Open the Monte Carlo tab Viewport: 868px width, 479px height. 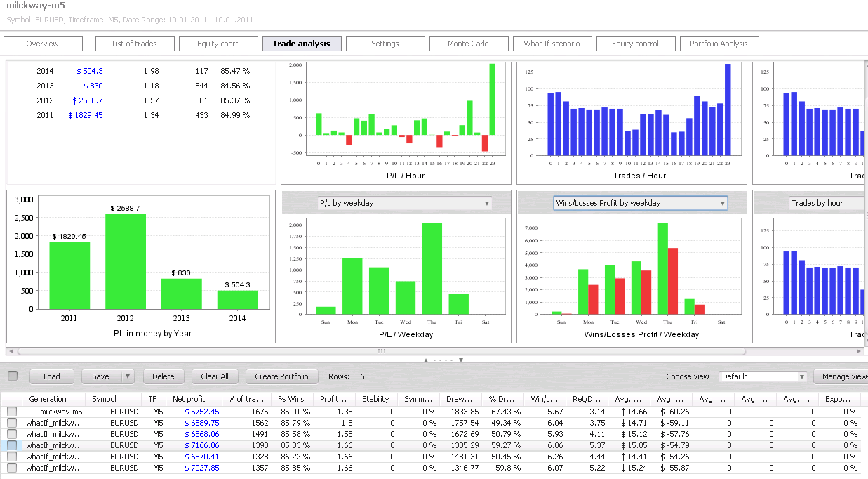coord(469,44)
